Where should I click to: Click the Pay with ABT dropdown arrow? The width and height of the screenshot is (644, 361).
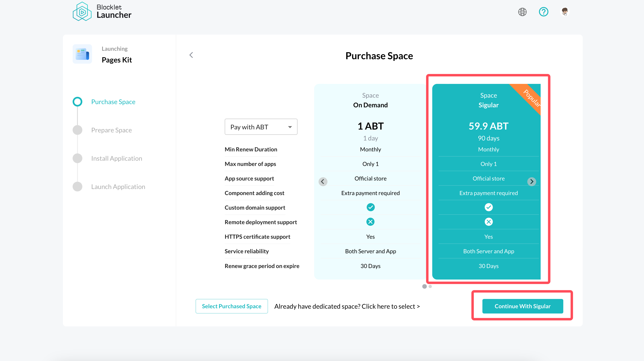click(x=290, y=127)
